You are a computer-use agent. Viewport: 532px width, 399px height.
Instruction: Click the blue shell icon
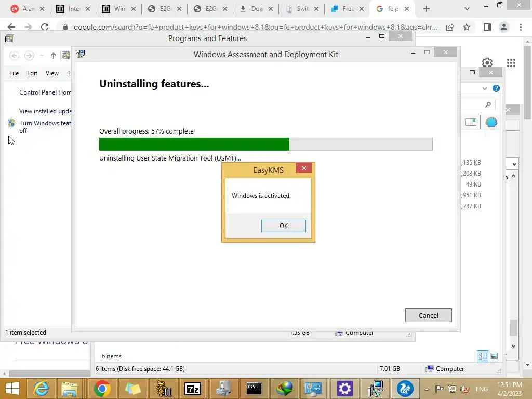491,122
